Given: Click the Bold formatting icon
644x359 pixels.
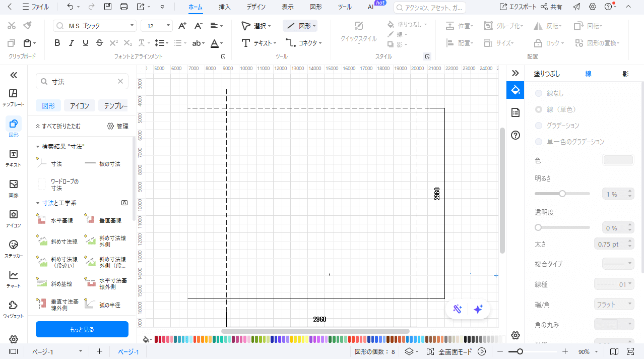Looking at the screenshot, I should click(x=57, y=43).
